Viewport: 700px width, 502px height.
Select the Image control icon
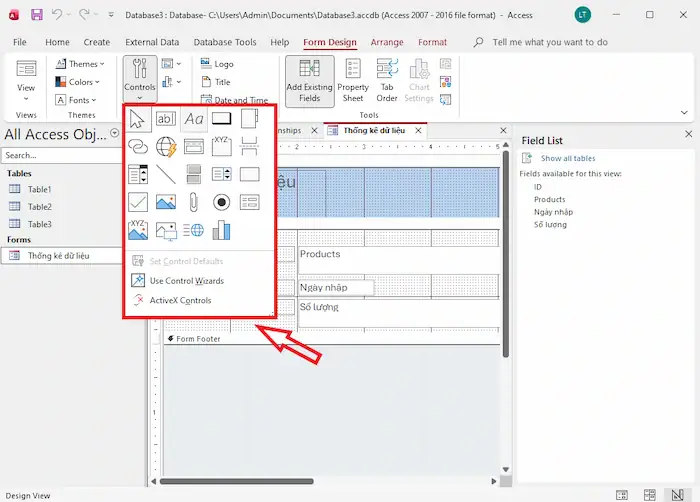(x=165, y=203)
